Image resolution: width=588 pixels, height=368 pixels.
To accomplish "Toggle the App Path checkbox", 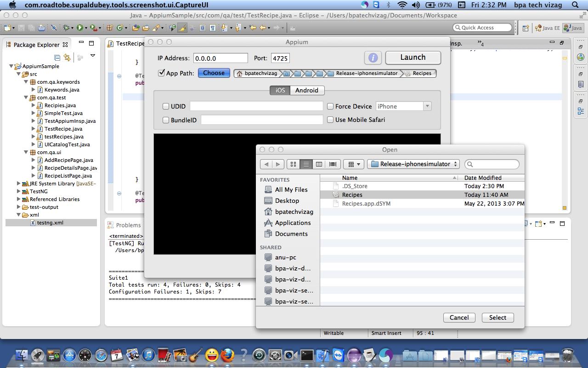I will tap(161, 73).
